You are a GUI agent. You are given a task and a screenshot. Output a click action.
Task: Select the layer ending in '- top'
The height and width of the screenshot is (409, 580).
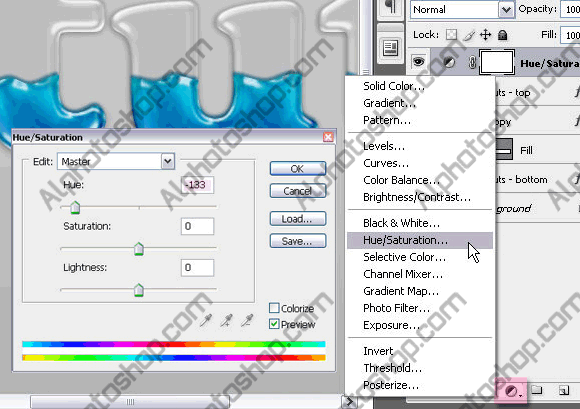(514, 93)
